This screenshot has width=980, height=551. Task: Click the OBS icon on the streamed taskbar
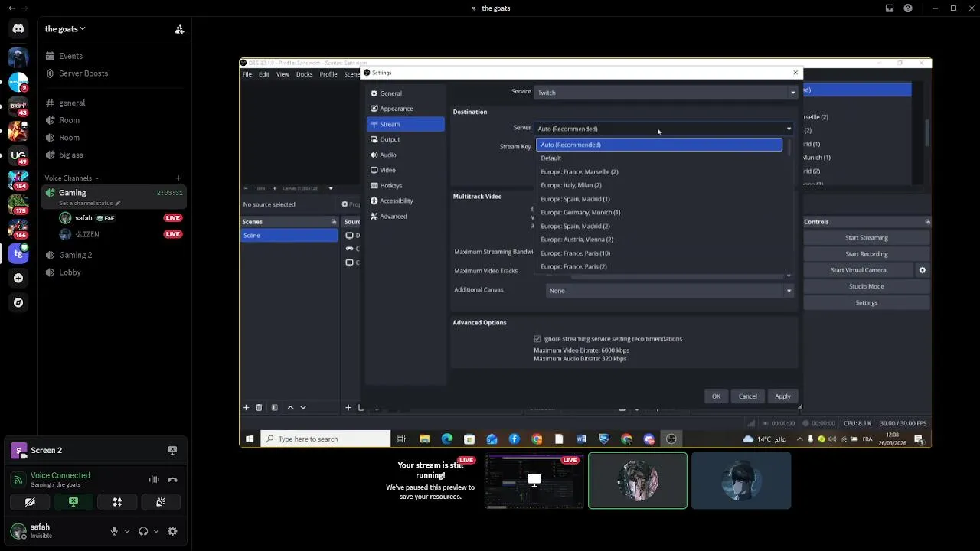pyautogui.click(x=671, y=439)
